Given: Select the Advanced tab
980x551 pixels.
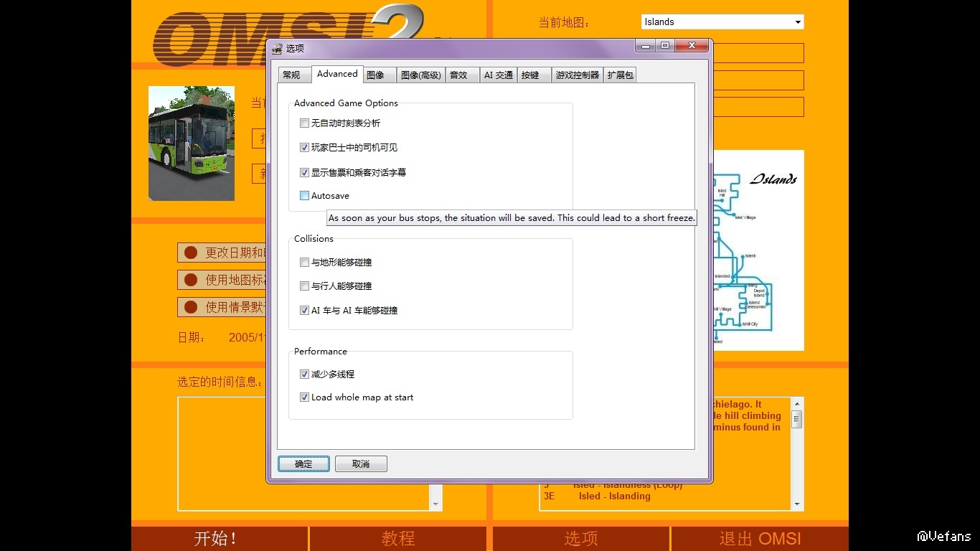Looking at the screenshot, I should pos(337,74).
